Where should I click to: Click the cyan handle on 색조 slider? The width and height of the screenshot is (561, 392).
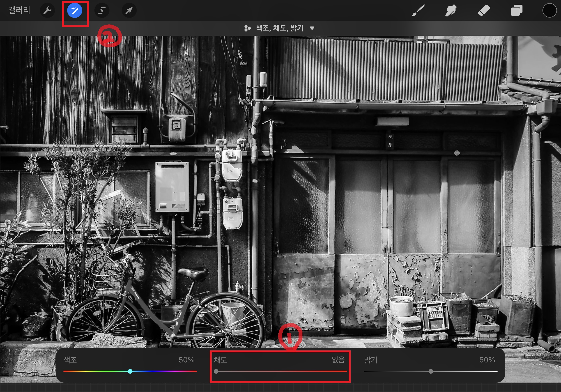tap(130, 371)
